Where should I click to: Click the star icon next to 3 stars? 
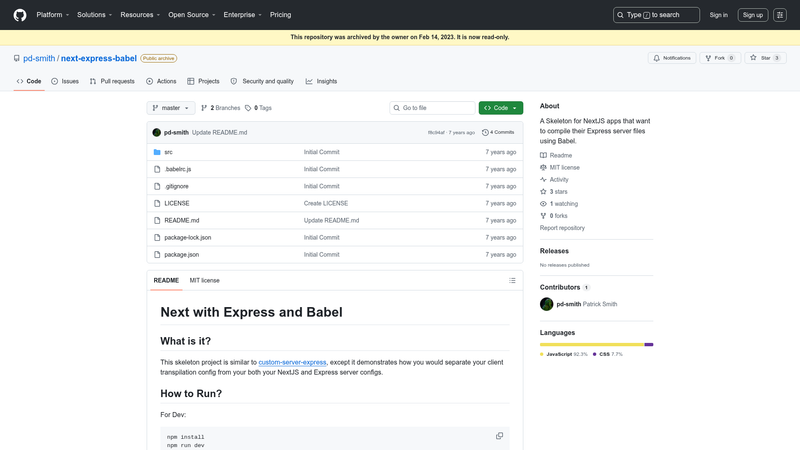543,192
